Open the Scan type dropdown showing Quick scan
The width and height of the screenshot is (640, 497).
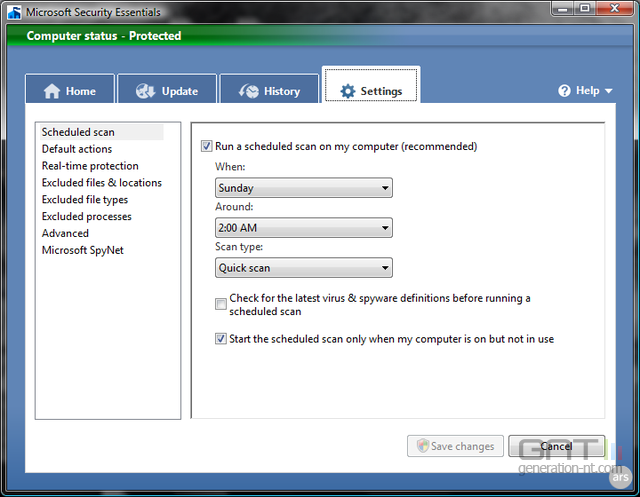[304, 268]
